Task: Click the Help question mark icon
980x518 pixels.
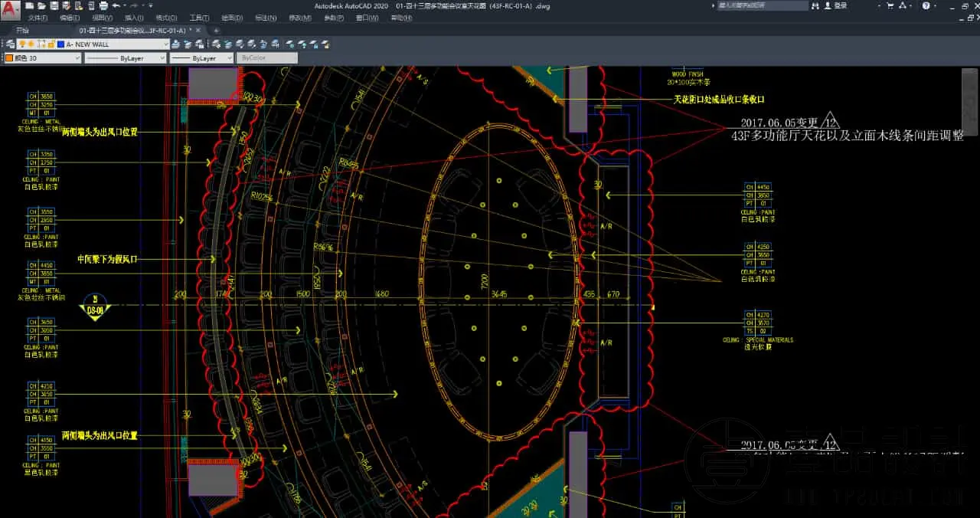Action: coord(926,5)
